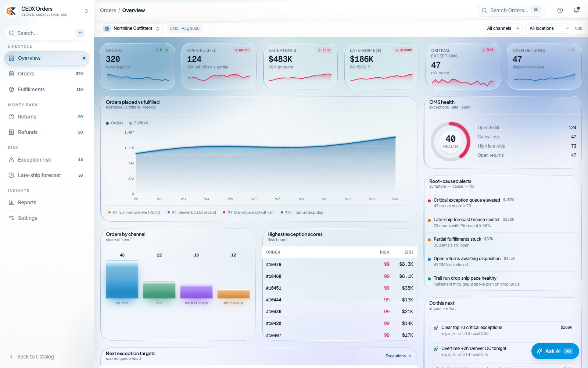Go to Fulfillments section
This screenshot has height=368, width=588.
coord(47,89)
